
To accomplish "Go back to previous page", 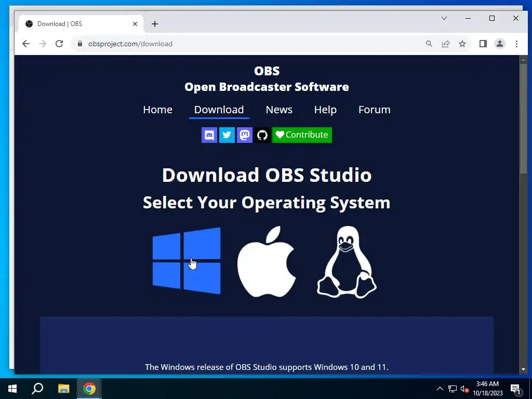I will pos(26,44).
